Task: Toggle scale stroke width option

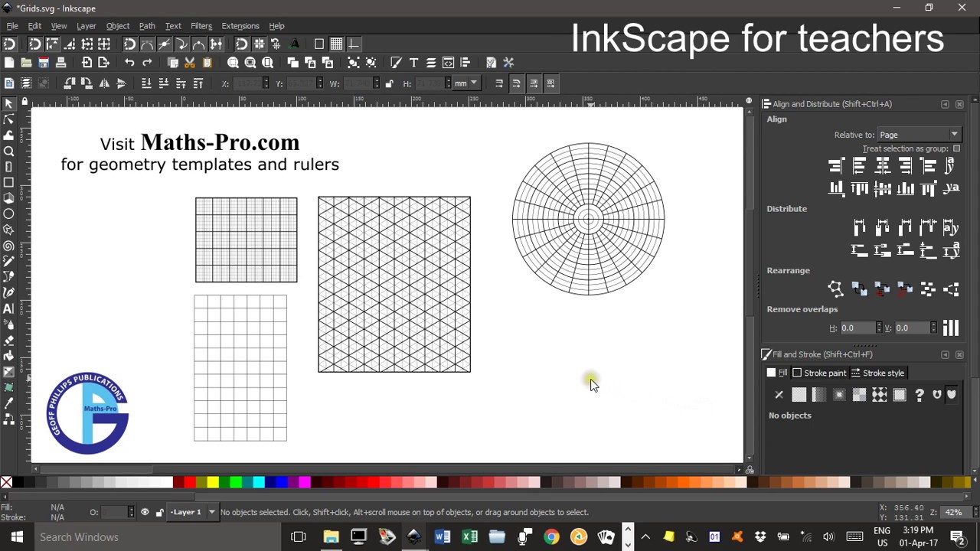Action: click(x=499, y=83)
